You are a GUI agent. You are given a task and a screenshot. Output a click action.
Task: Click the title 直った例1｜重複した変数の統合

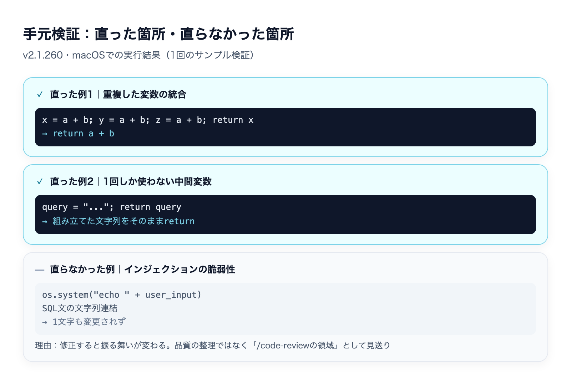118,95
